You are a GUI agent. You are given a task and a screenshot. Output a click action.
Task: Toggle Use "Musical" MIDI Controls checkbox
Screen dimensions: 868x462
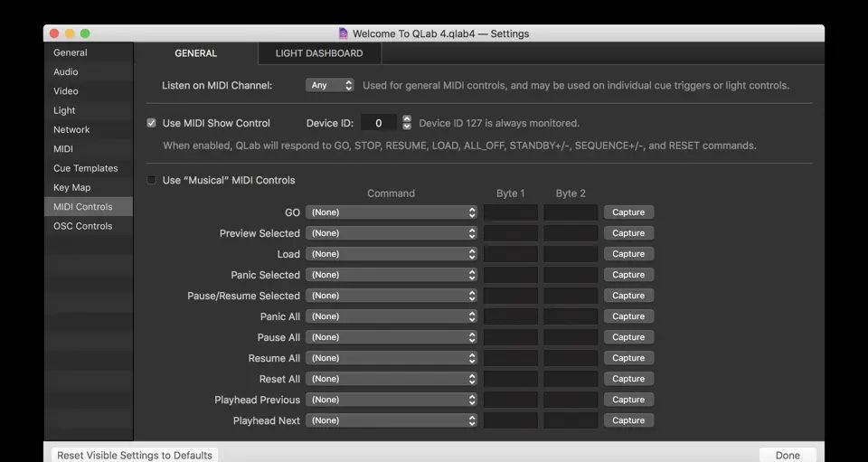[151, 180]
